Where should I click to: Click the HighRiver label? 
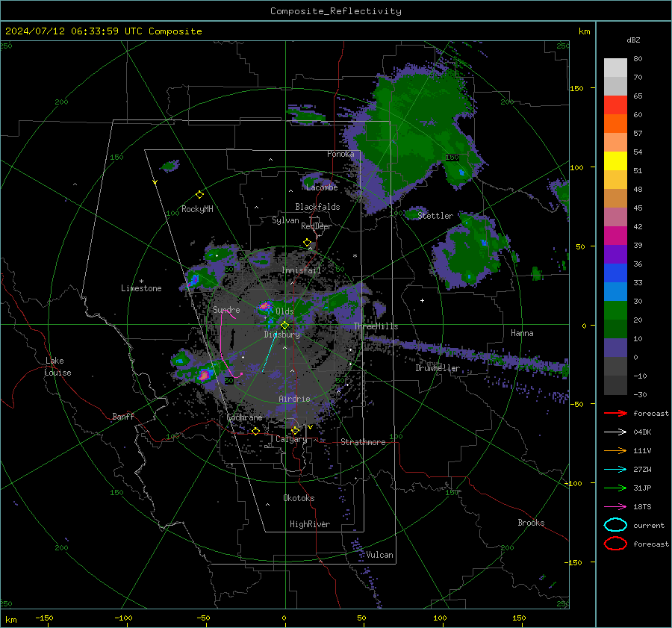[x=310, y=524]
